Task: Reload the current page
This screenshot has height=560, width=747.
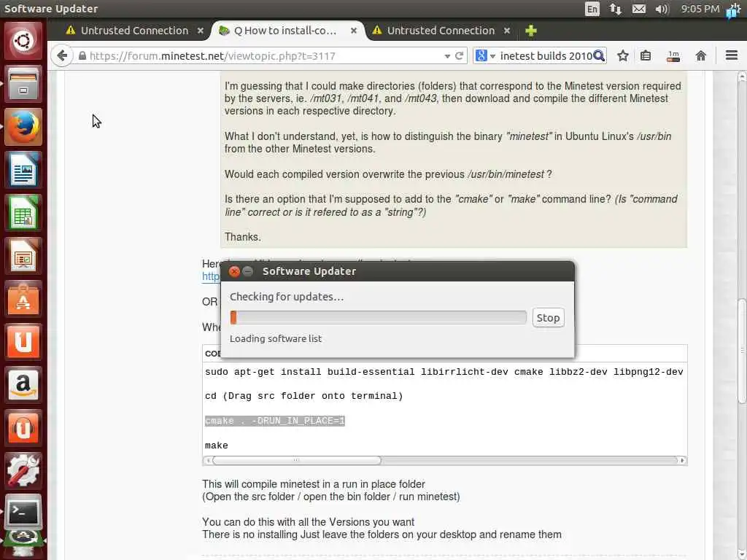Action: tap(460, 55)
